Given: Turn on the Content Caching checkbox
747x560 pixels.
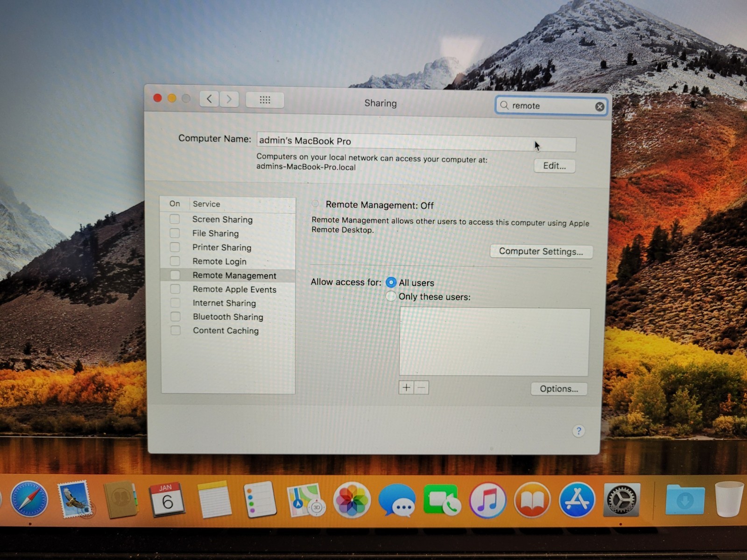Looking at the screenshot, I should [176, 330].
